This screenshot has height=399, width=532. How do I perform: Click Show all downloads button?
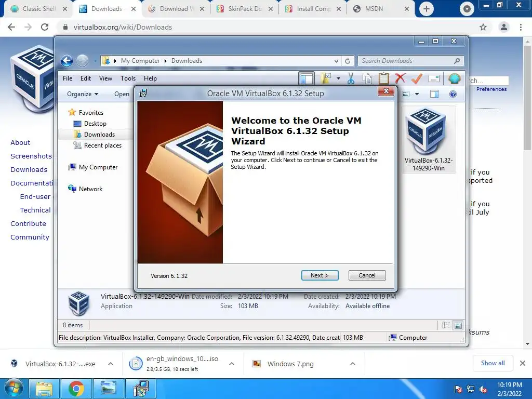click(493, 363)
